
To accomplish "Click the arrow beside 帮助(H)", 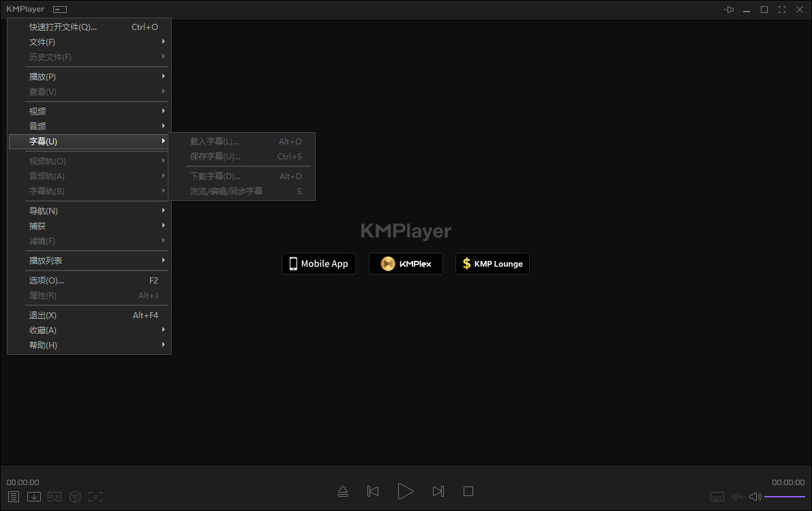I will point(163,344).
